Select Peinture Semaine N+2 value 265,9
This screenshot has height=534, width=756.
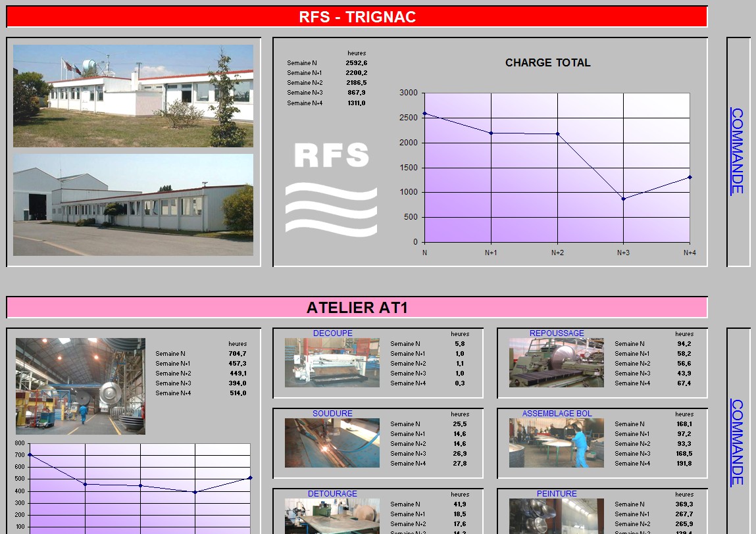tap(684, 524)
